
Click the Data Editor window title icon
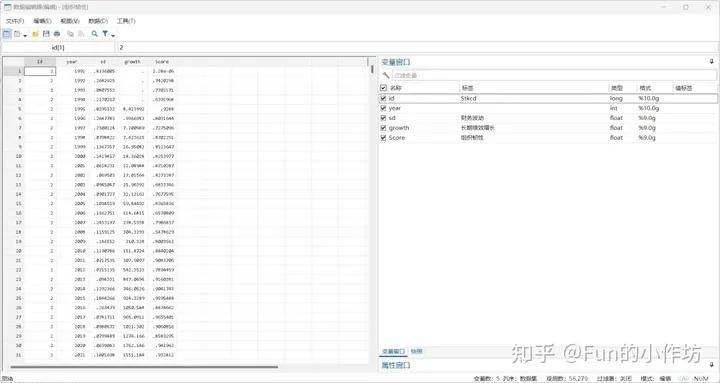[x=7, y=7]
